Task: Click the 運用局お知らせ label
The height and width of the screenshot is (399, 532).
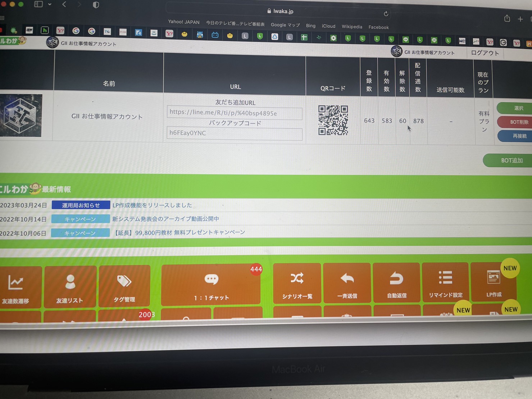Action: tap(81, 205)
